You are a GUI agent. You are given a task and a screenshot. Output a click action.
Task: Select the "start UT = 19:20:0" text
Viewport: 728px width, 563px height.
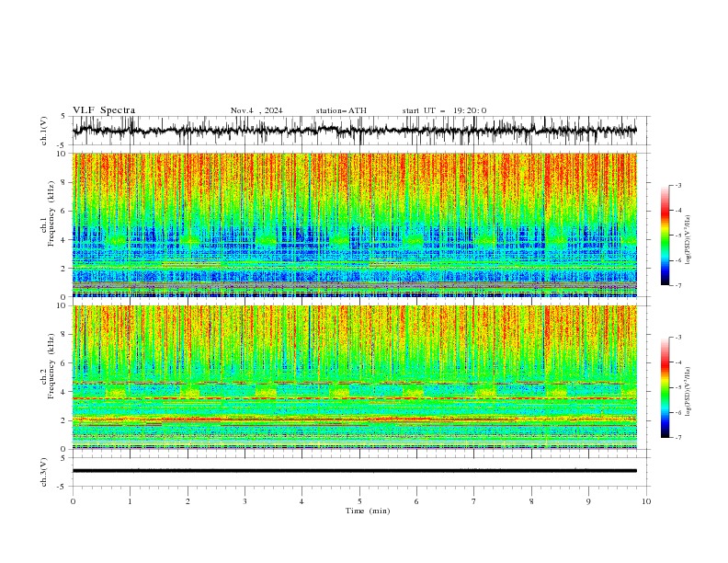coord(444,110)
